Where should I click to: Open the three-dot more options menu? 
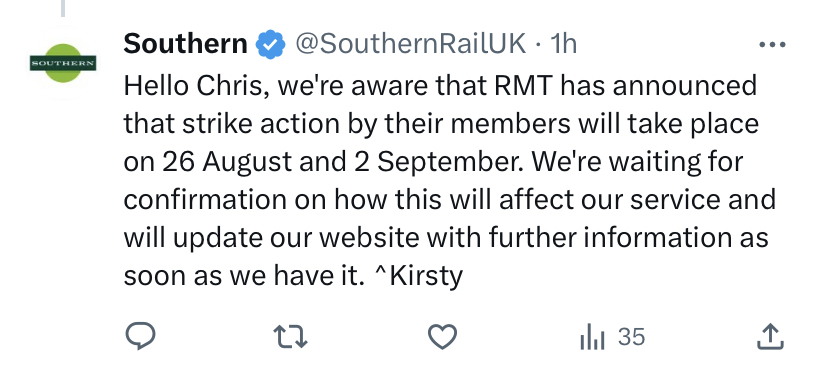(x=772, y=45)
